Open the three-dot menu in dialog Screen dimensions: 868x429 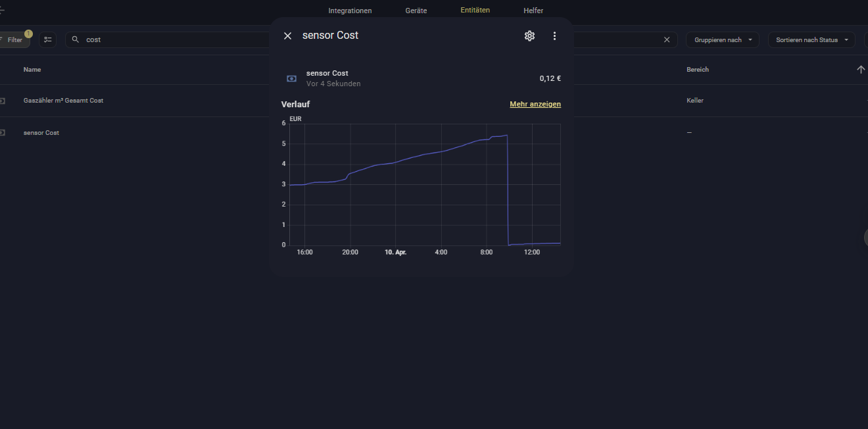554,36
